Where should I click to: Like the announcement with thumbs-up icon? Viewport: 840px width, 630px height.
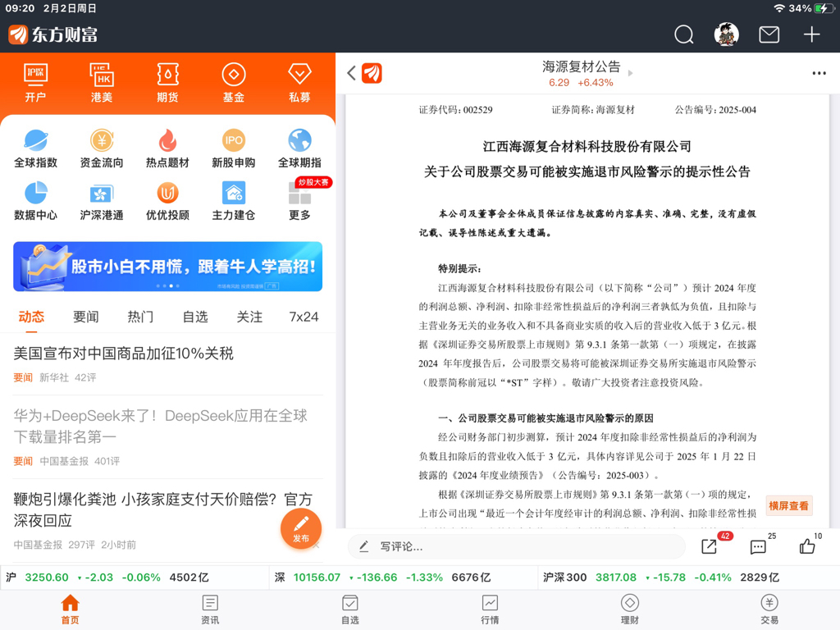click(807, 546)
